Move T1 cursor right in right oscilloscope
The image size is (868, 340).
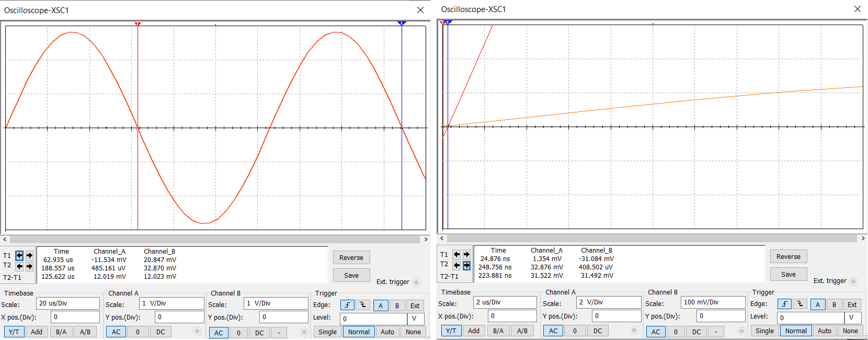[x=466, y=255]
